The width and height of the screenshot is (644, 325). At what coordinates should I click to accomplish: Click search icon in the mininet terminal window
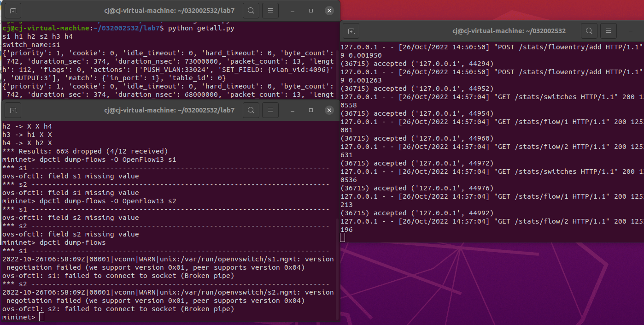pos(251,110)
